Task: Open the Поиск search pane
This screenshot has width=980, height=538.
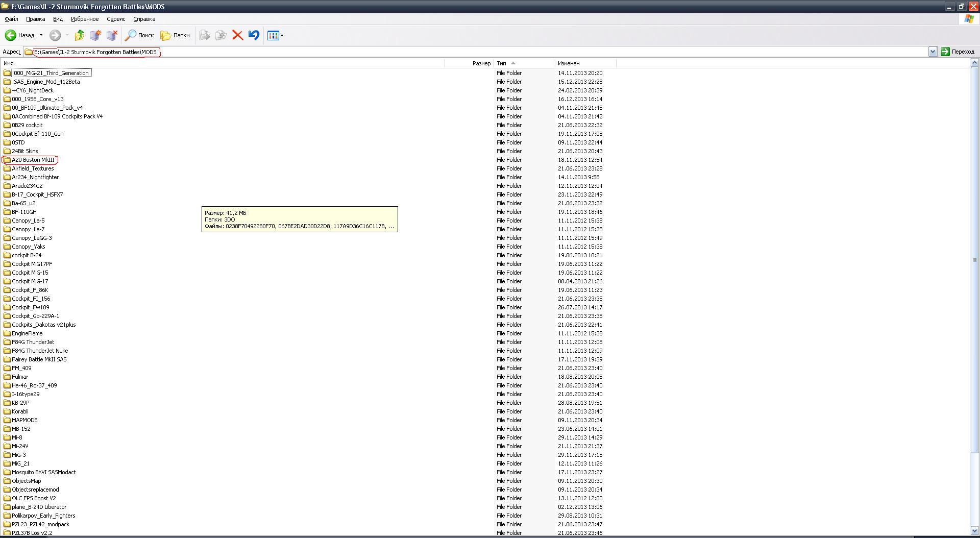Action: pos(139,35)
